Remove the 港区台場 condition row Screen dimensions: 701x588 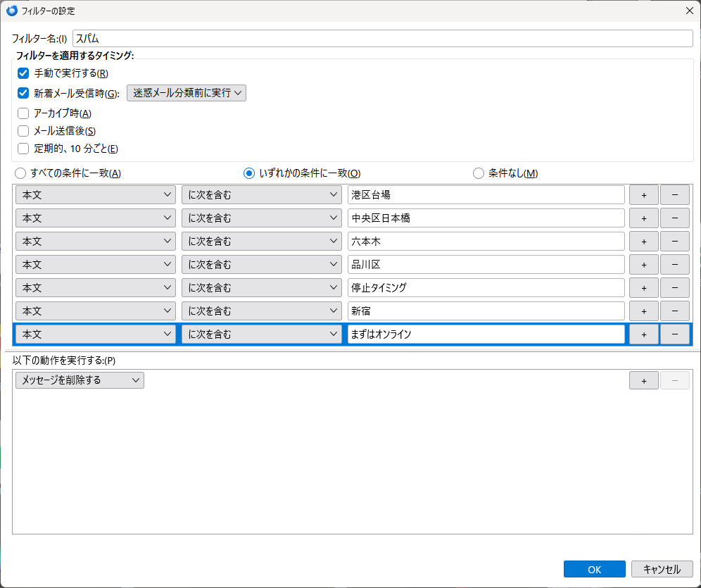(x=675, y=195)
